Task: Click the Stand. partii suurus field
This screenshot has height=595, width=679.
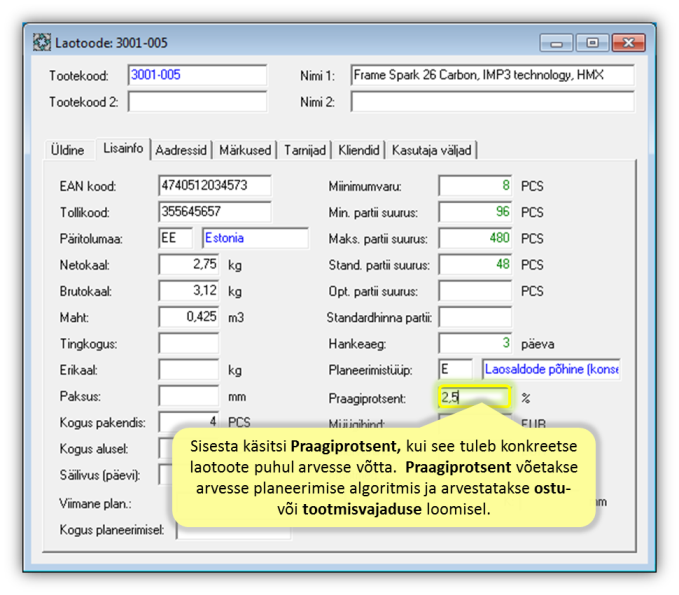Action: 475,265
